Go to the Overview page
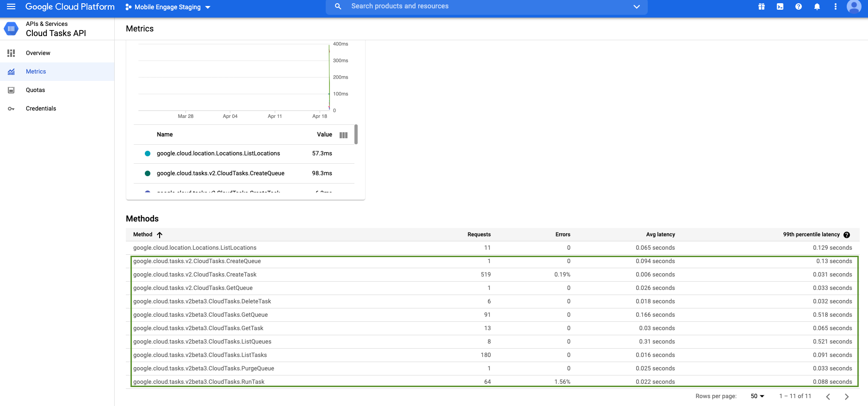This screenshot has height=406, width=868. pos(57,53)
